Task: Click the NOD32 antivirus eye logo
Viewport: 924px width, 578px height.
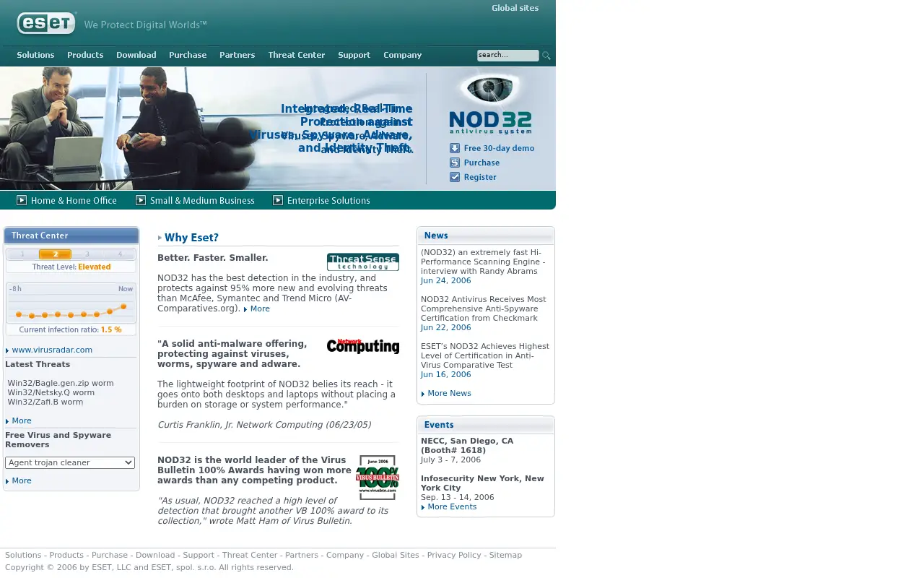Action: point(490,103)
